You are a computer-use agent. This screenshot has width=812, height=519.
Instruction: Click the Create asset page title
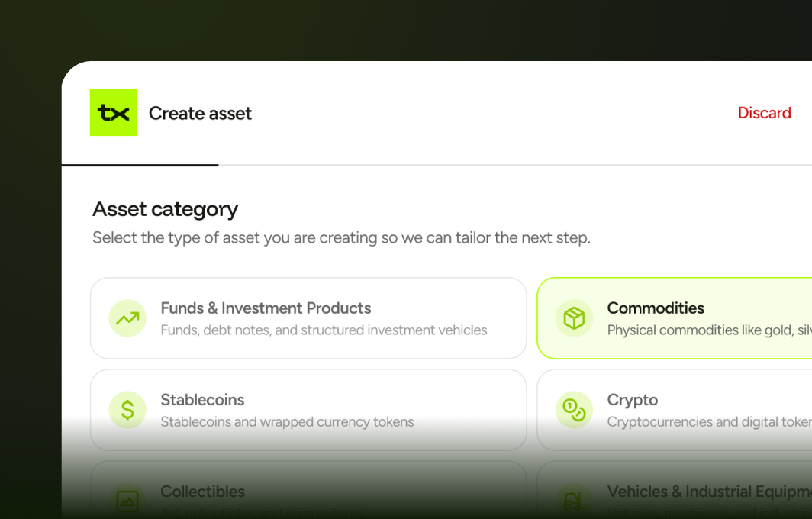point(200,114)
